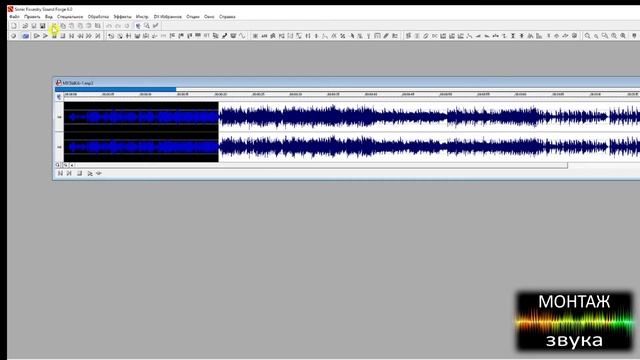Click Go to End in transport toolbar
This screenshot has width=640, height=360.
[98, 36]
